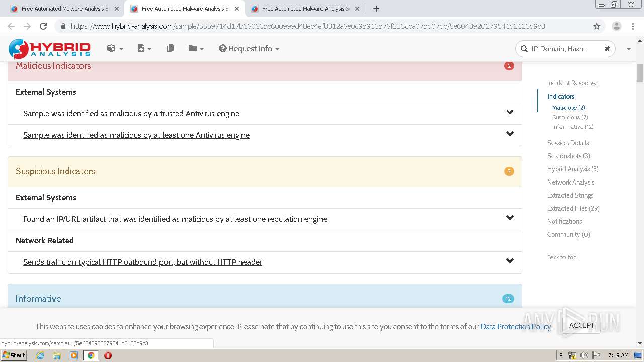Screen dimensions: 644x362
Task: Open the 'Sends traffic on typical HTTP outbound port' link
Action: pos(142,262)
